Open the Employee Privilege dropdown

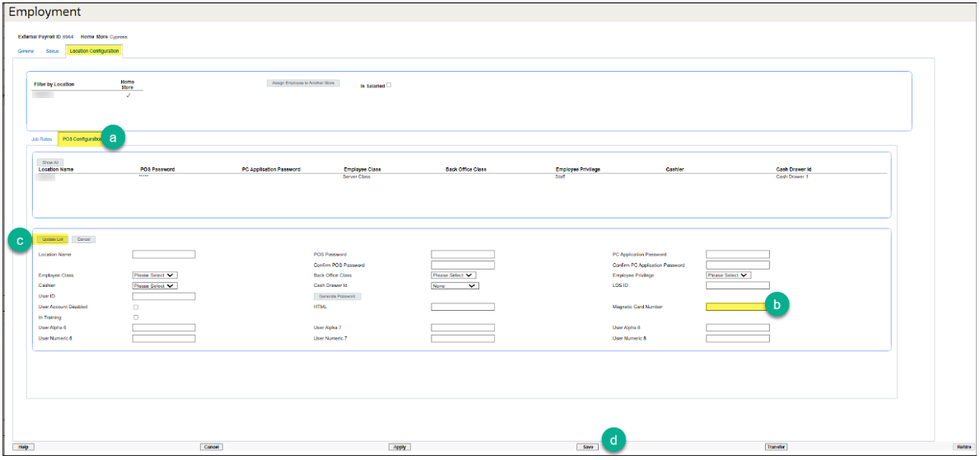pyautogui.click(x=729, y=275)
